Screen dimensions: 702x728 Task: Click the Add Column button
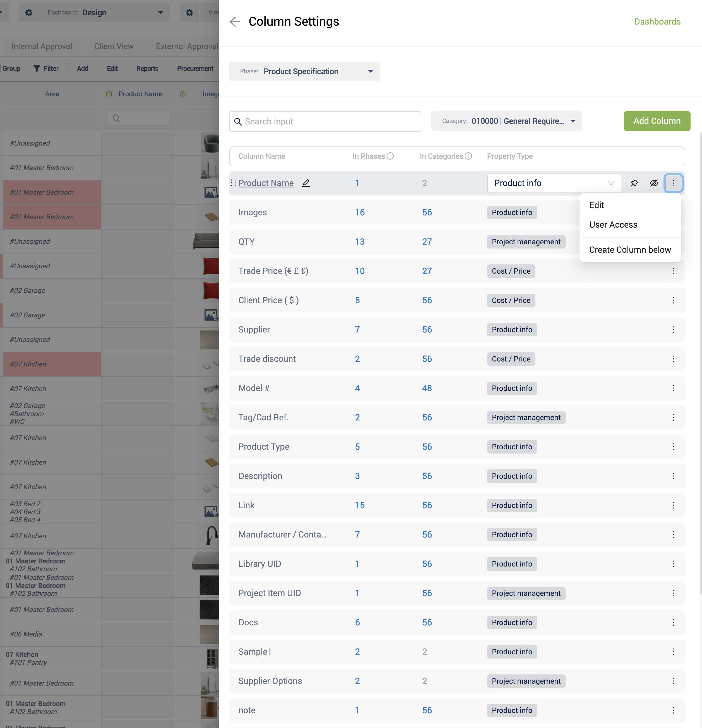(657, 121)
